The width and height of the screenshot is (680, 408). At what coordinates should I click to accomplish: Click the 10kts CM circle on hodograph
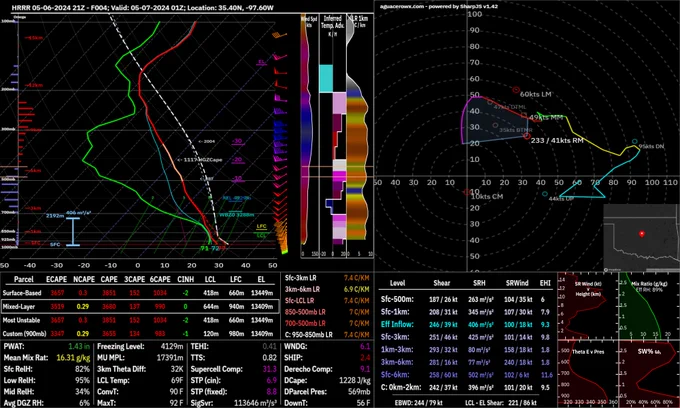[x=467, y=192]
